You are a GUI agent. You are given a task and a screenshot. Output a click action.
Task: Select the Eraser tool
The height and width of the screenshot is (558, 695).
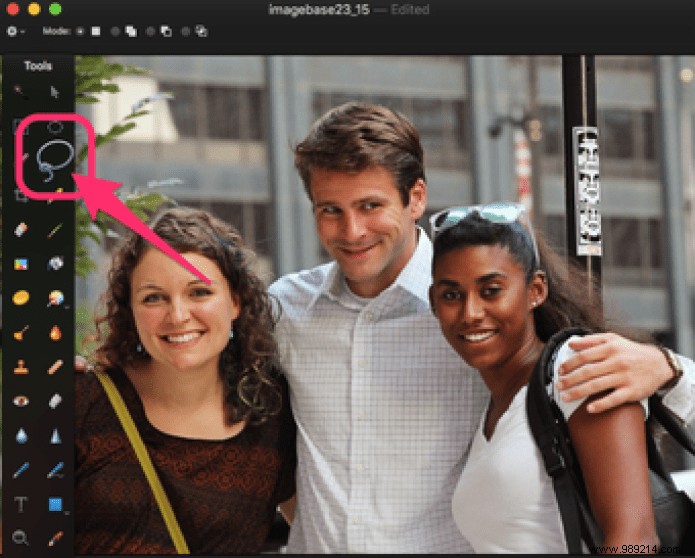click(x=21, y=230)
